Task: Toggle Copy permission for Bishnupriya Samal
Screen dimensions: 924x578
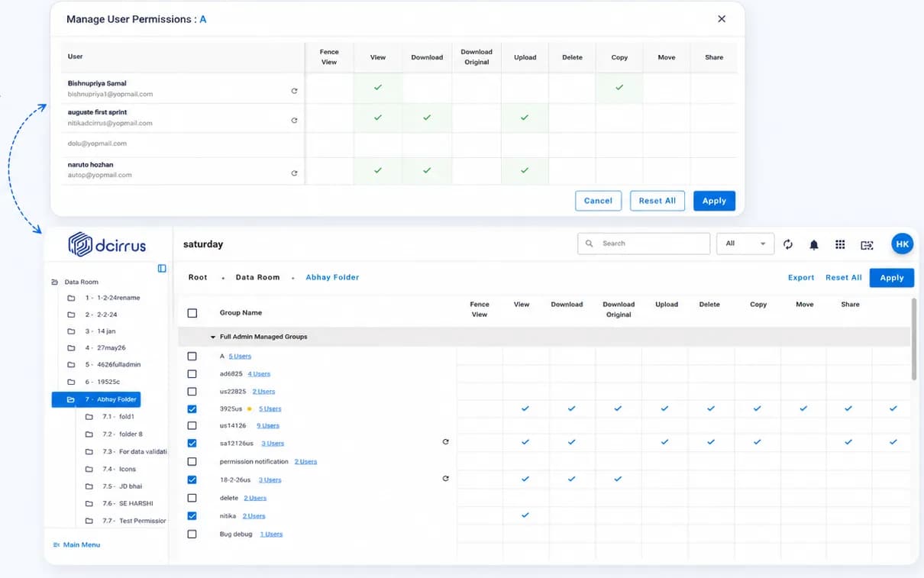Action: pyautogui.click(x=619, y=88)
